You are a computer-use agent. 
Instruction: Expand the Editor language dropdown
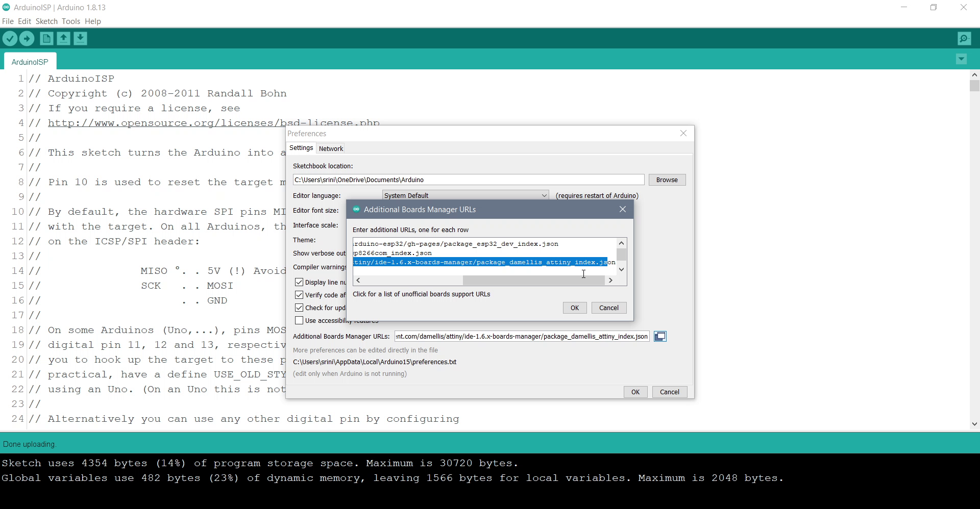tap(465, 195)
